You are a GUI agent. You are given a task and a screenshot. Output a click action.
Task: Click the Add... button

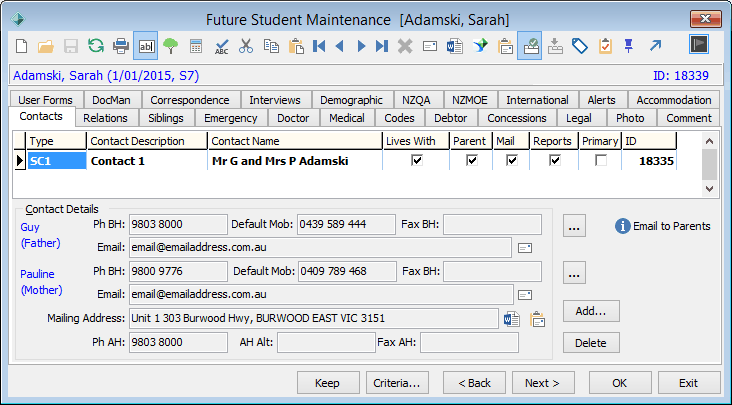pos(591,311)
